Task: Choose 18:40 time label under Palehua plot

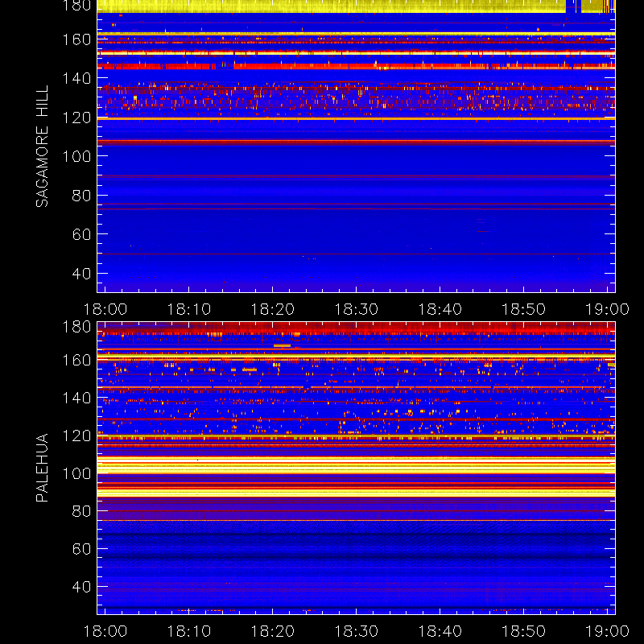Action: (440, 631)
